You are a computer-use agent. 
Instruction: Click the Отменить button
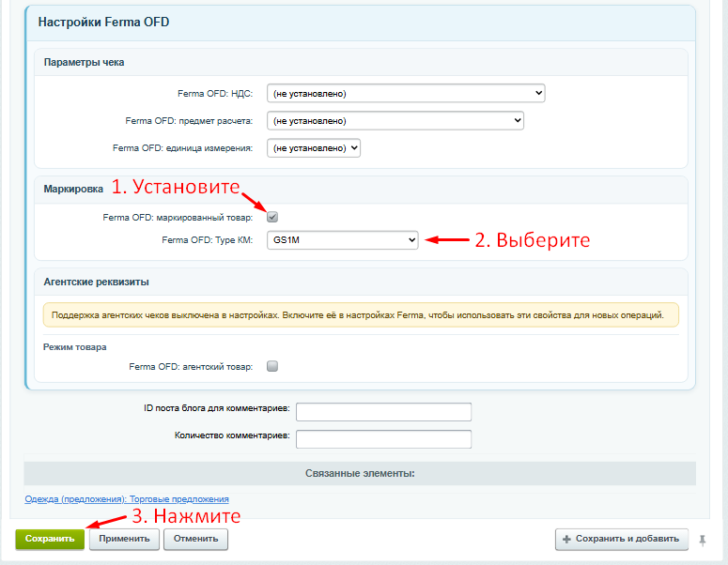pos(195,539)
